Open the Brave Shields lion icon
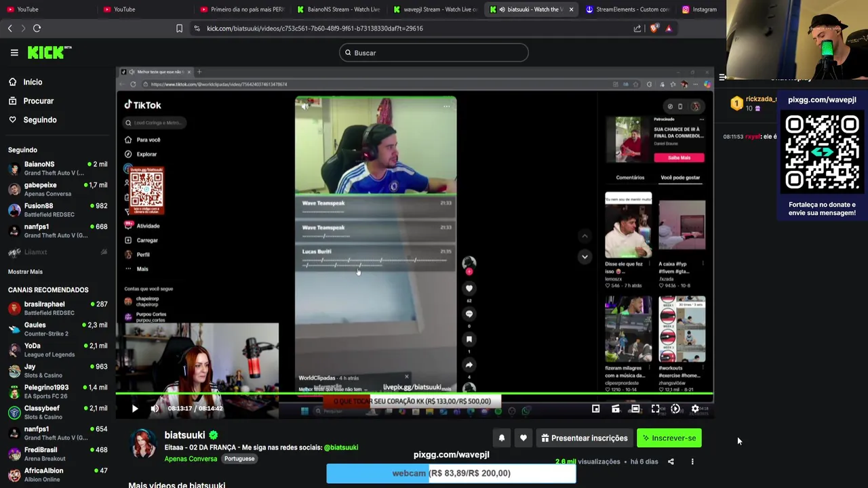The image size is (868, 488). 654,28
